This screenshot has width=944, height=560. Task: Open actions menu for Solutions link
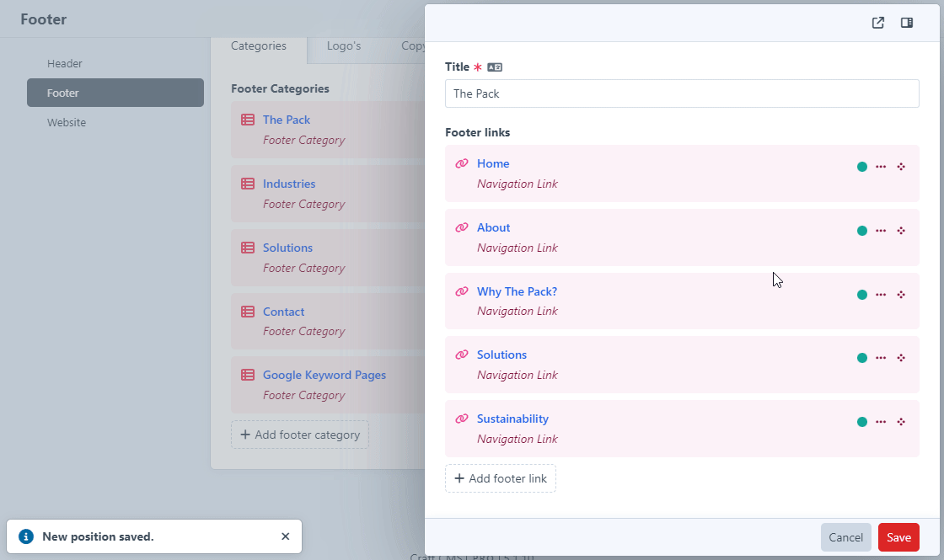pos(881,358)
